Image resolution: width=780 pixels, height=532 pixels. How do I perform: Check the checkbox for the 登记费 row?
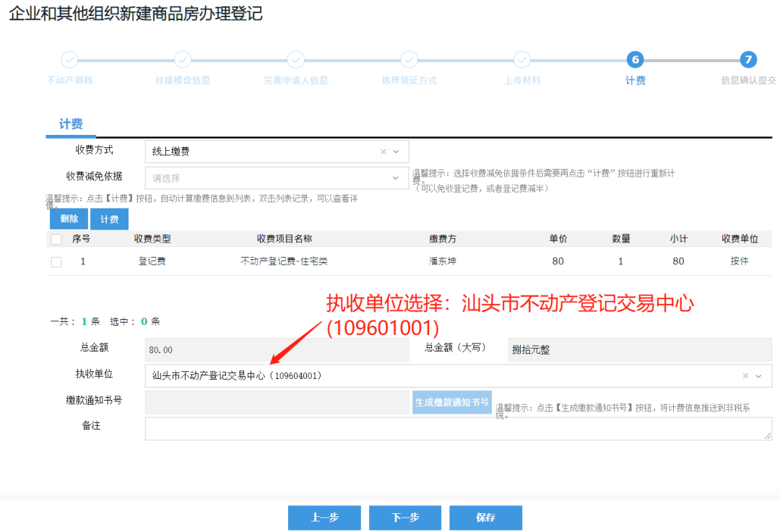point(56,261)
